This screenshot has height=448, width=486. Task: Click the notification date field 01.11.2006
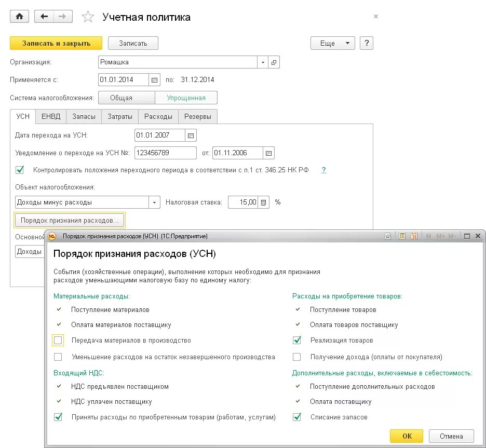click(x=238, y=153)
